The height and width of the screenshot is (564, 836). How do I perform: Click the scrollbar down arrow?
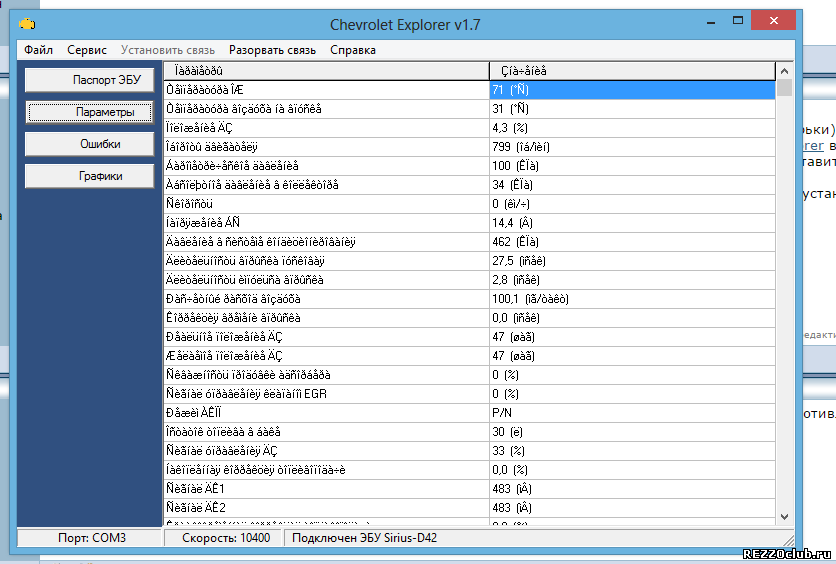784,517
